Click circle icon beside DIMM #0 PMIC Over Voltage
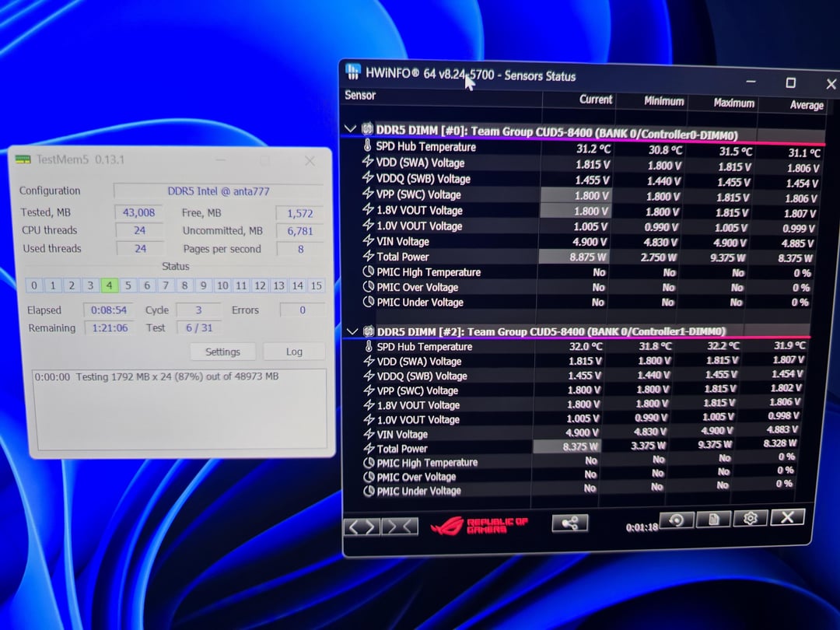 coord(369,286)
